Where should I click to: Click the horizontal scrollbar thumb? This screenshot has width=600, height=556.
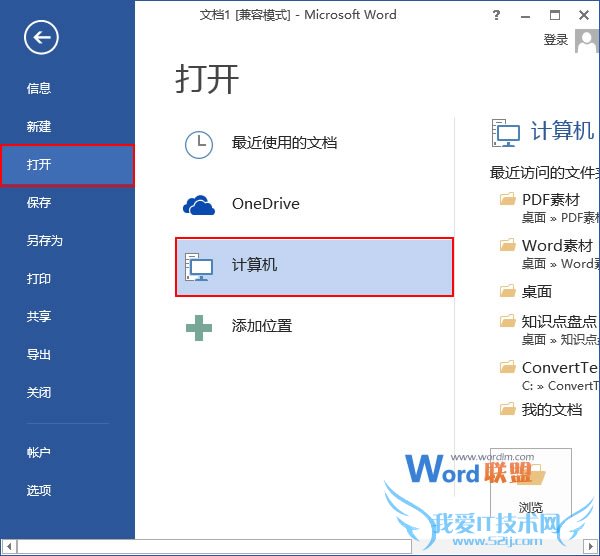[214, 546]
